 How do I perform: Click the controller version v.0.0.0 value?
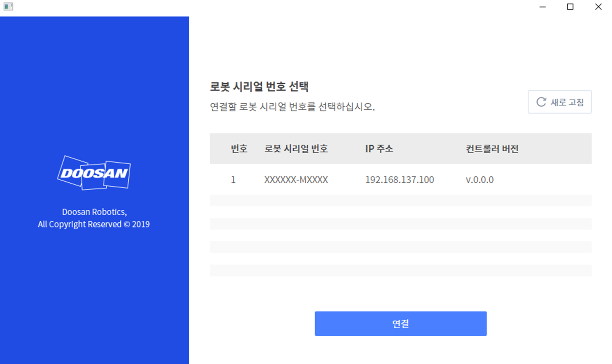point(479,180)
